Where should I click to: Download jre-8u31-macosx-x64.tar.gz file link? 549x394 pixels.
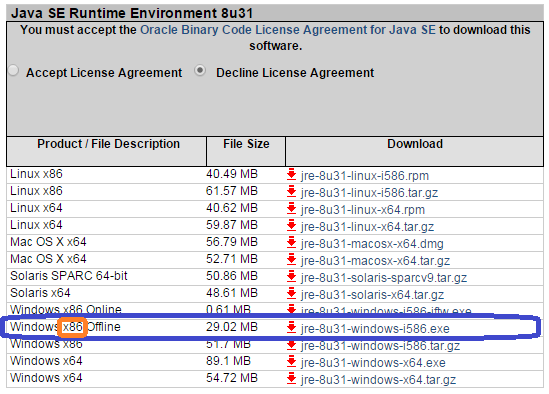point(375,261)
